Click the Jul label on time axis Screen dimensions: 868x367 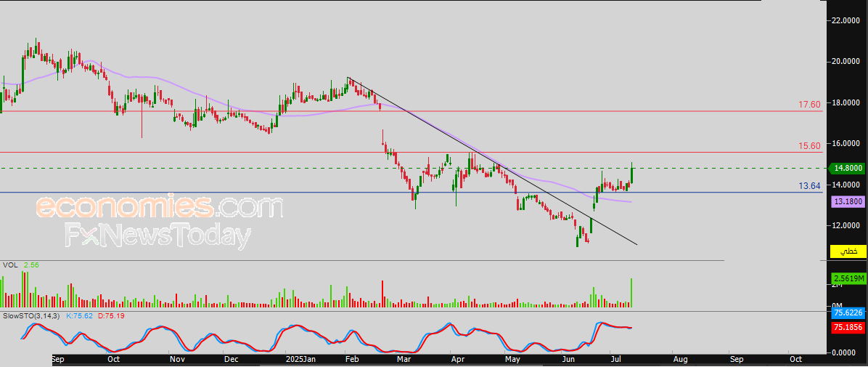pos(615,359)
